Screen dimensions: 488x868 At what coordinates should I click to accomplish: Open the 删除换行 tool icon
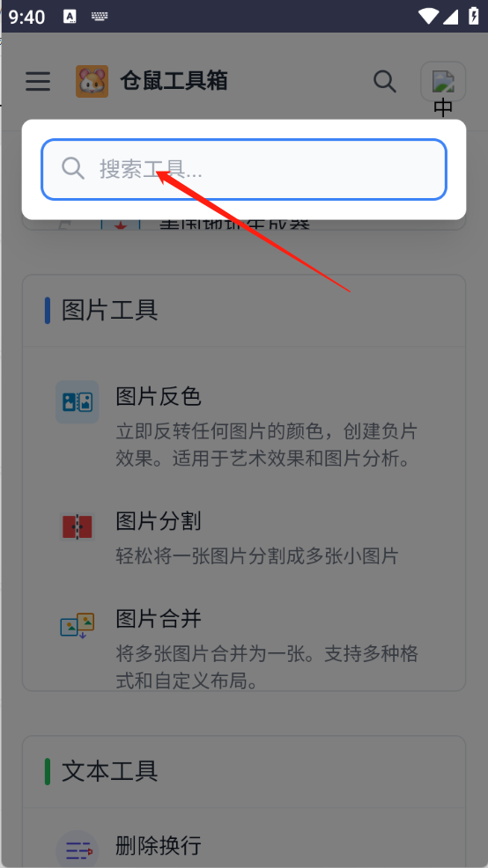[x=78, y=850]
